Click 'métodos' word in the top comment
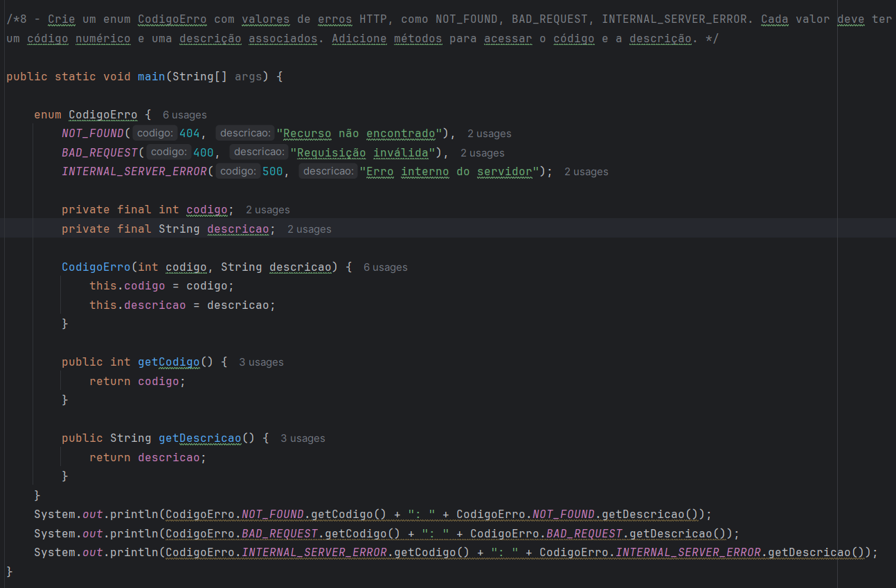The image size is (896, 588). coord(418,39)
